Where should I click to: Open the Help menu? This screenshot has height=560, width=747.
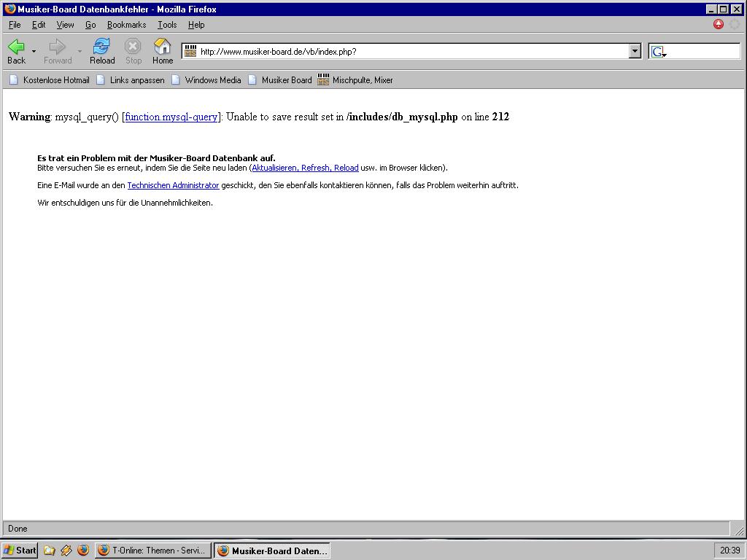[x=196, y=25]
